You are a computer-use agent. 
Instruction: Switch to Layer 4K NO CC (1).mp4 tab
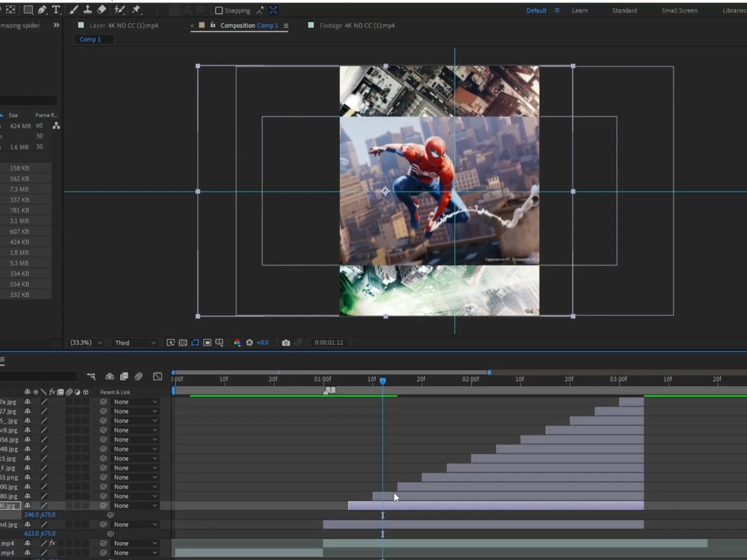coord(124,25)
